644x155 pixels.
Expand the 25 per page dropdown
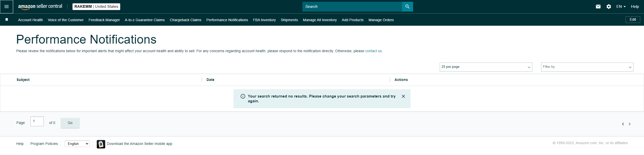point(486,67)
